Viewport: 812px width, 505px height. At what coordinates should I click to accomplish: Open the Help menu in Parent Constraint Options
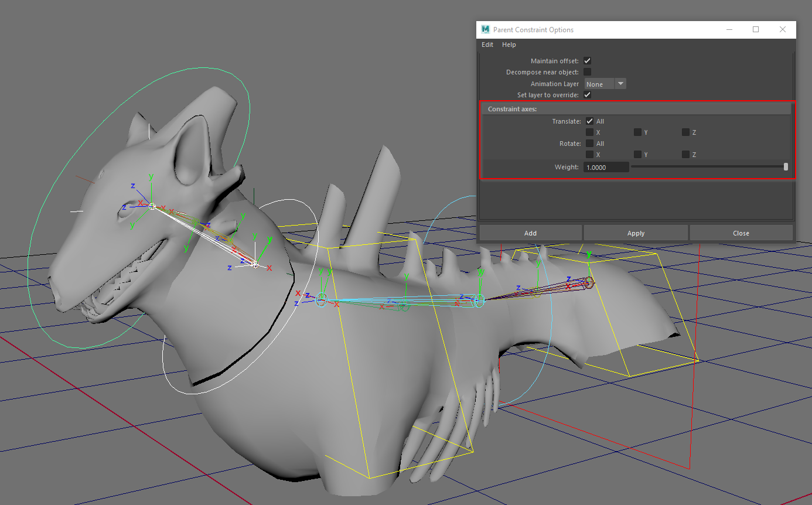pyautogui.click(x=509, y=45)
